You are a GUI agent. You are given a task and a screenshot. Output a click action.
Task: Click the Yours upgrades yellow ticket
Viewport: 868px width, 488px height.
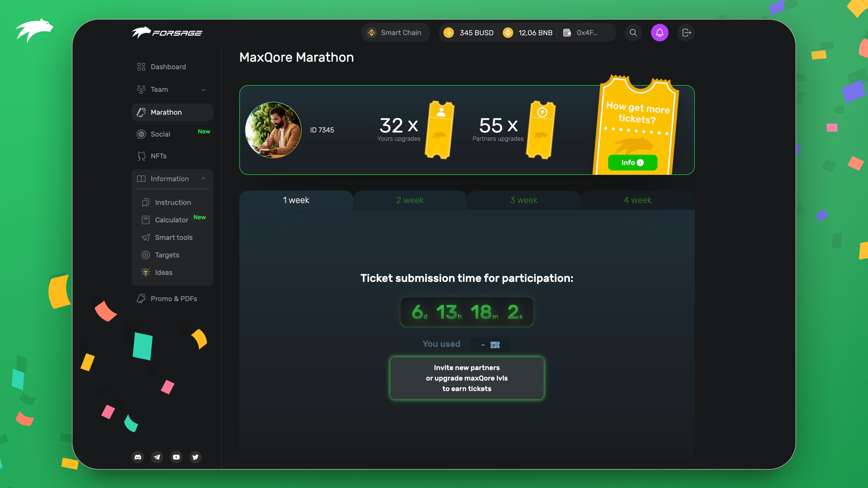pos(439,130)
